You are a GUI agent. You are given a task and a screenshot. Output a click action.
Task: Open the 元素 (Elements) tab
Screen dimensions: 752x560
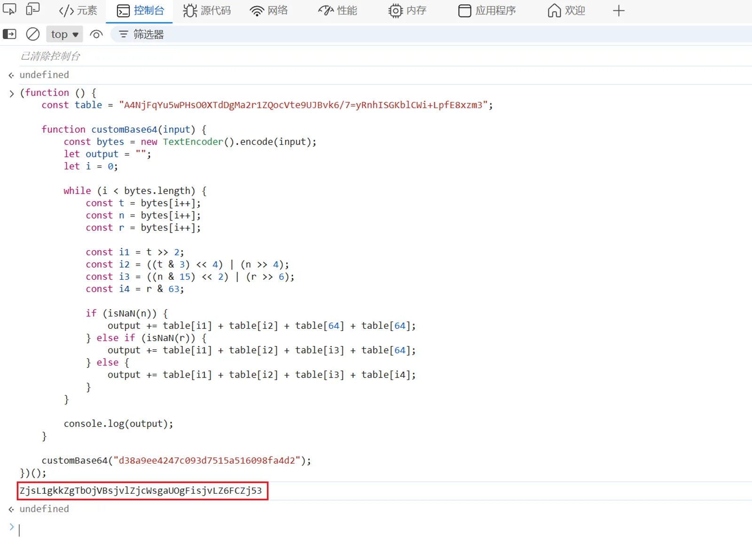pos(78,11)
